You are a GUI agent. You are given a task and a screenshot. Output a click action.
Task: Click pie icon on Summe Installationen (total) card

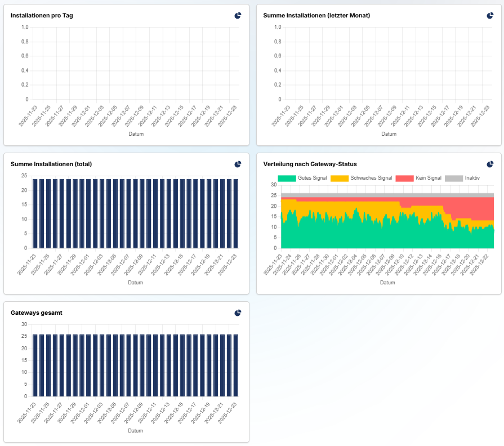click(238, 164)
